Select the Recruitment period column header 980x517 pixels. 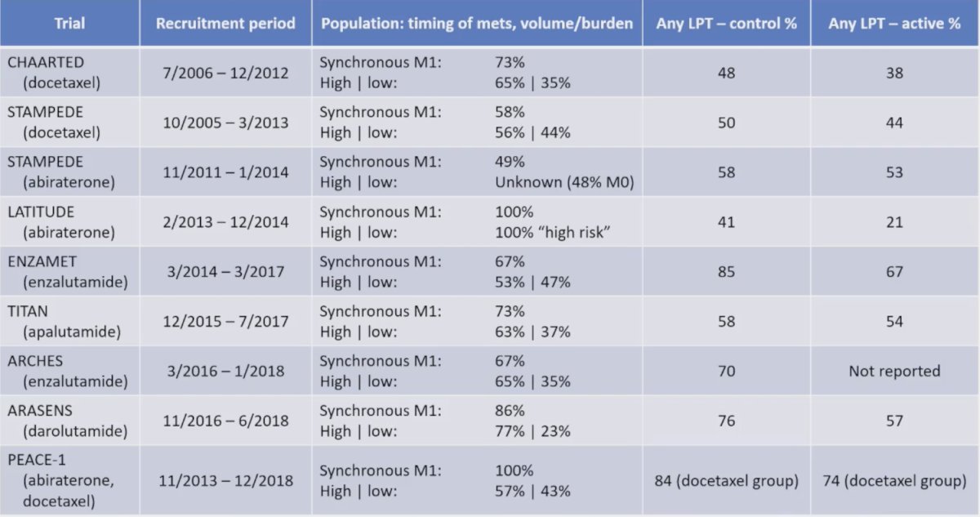pyautogui.click(x=225, y=23)
